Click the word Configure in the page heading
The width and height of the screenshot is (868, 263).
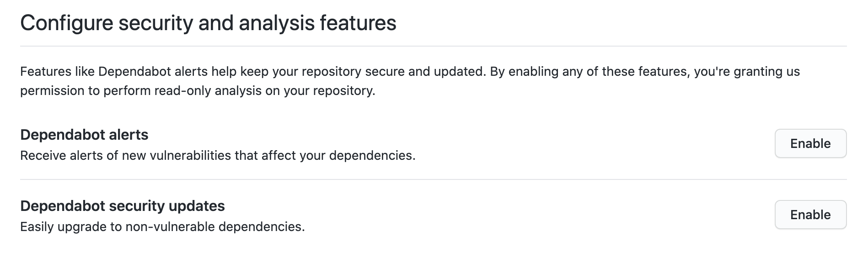66,23
